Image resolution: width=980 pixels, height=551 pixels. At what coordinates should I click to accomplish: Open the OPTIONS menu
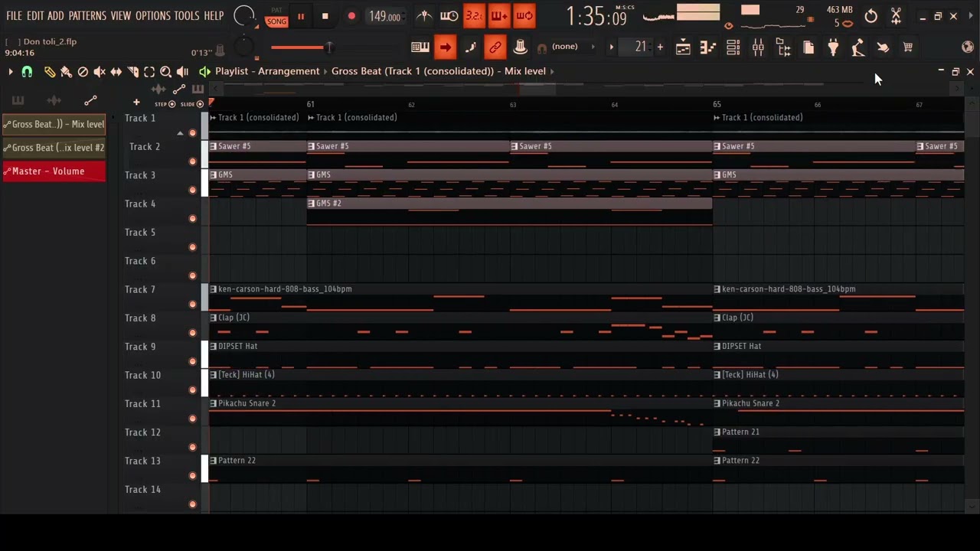(153, 16)
